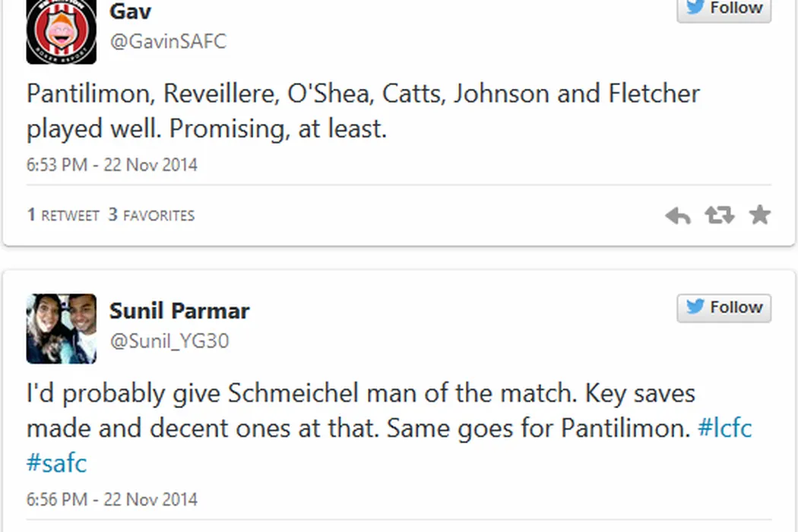Click the 6:53 PM - 22 Nov 2014 timestamp
798x532 pixels.
[112, 165]
